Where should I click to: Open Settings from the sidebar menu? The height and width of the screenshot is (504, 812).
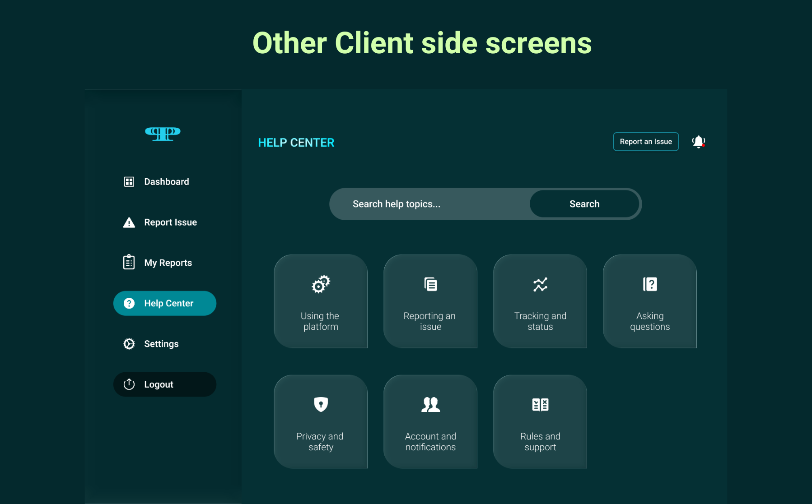point(161,344)
